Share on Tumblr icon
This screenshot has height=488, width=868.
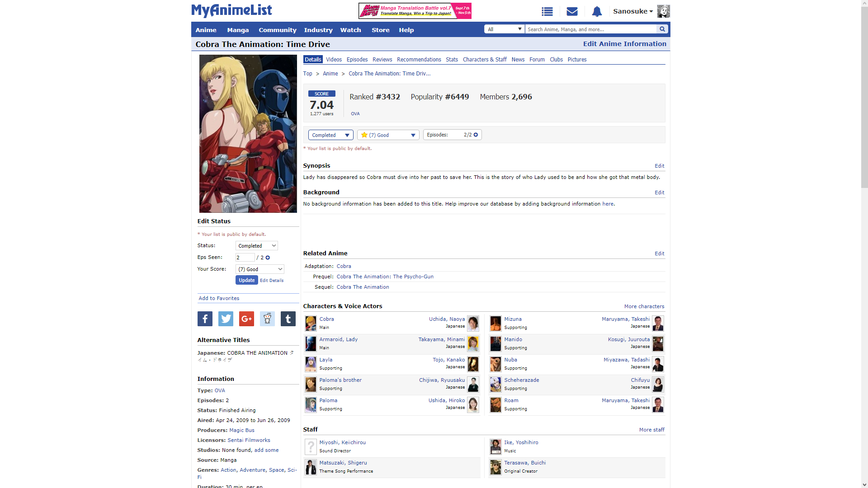pyautogui.click(x=288, y=319)
